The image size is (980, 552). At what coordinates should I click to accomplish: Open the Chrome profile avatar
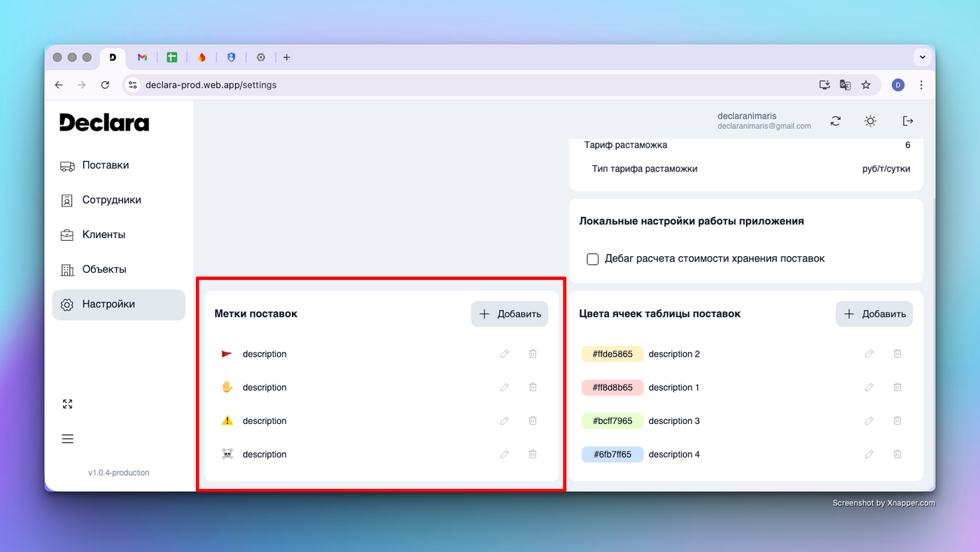(x=898, y=85)
